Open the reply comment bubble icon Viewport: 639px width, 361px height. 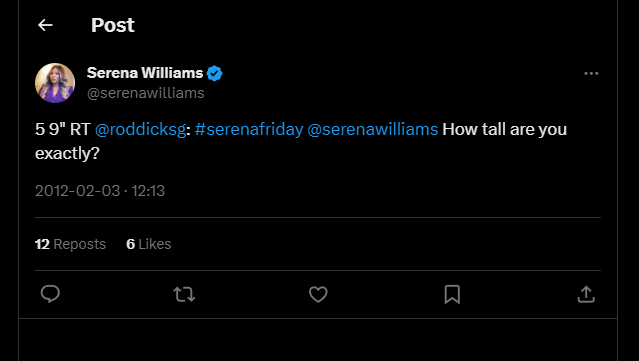coord(51,294)
